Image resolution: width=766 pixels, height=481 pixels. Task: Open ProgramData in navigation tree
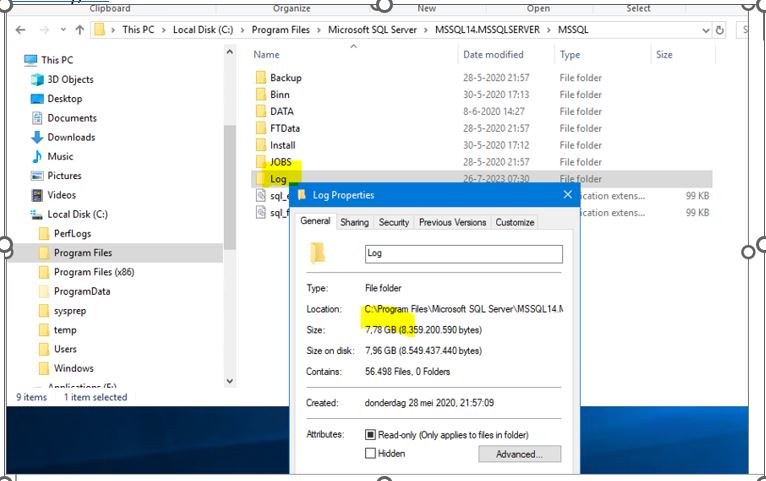(x=82, y=292)
